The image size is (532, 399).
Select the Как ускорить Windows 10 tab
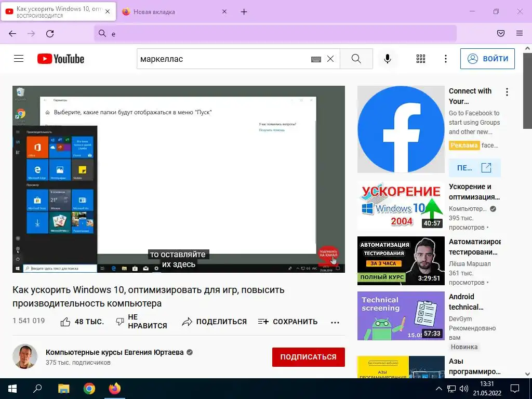point(58,11)
